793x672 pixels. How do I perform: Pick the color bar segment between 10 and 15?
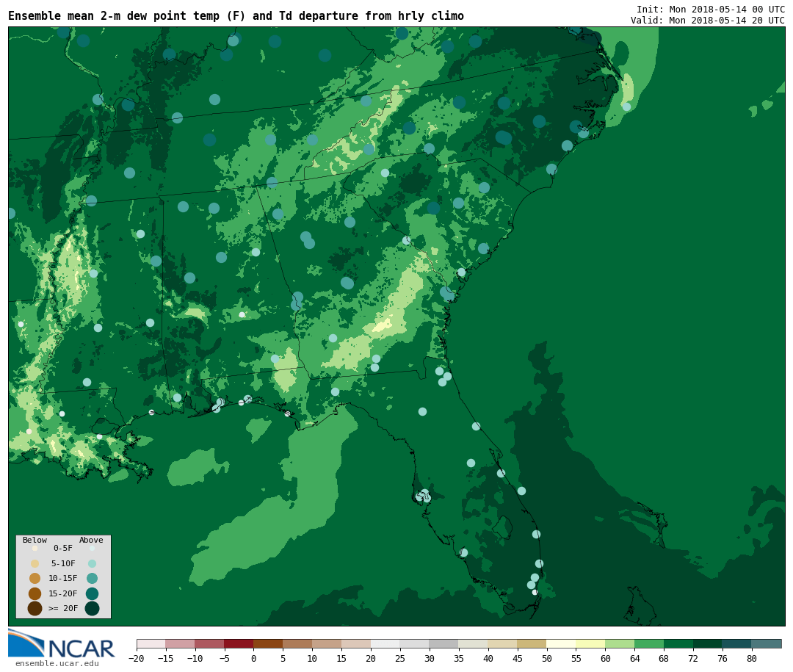pos(327,643)
